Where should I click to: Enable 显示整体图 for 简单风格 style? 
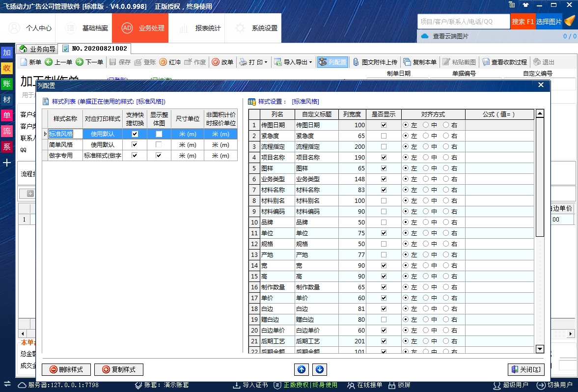tap(159, 145)
